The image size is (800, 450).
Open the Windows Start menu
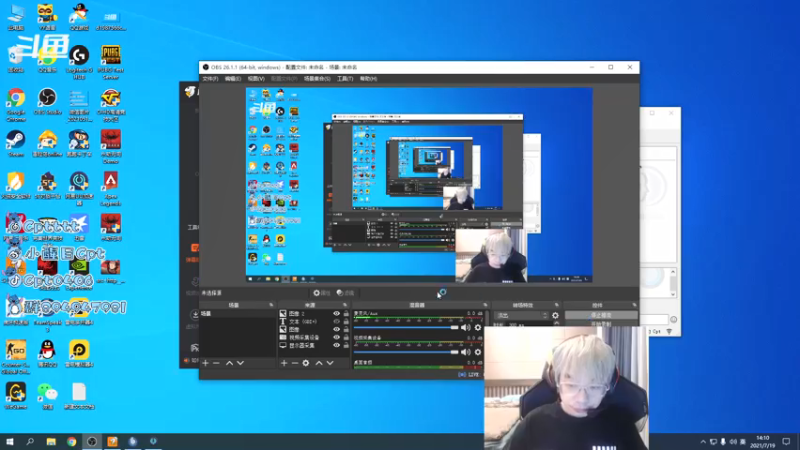click(x=9, y=442)
